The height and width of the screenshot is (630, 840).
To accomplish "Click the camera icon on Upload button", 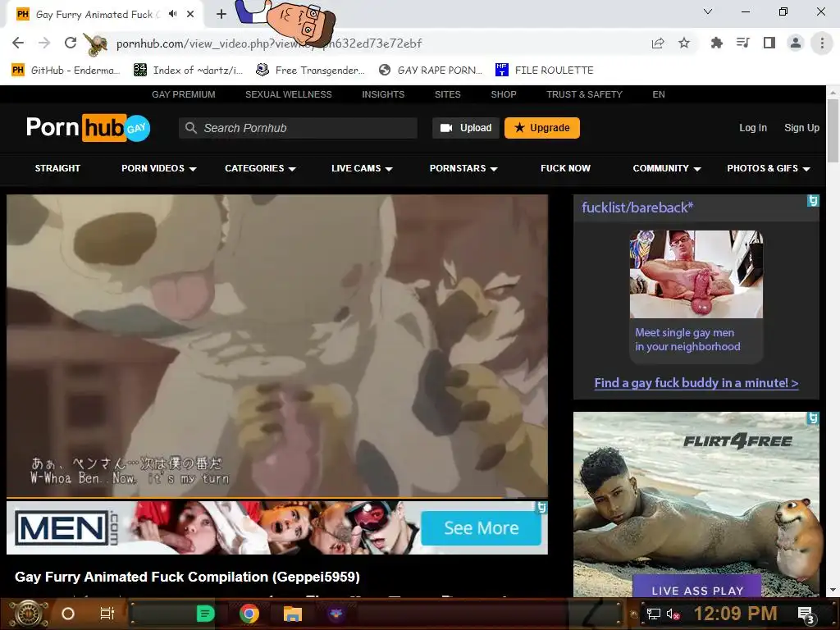I will 446,128.
